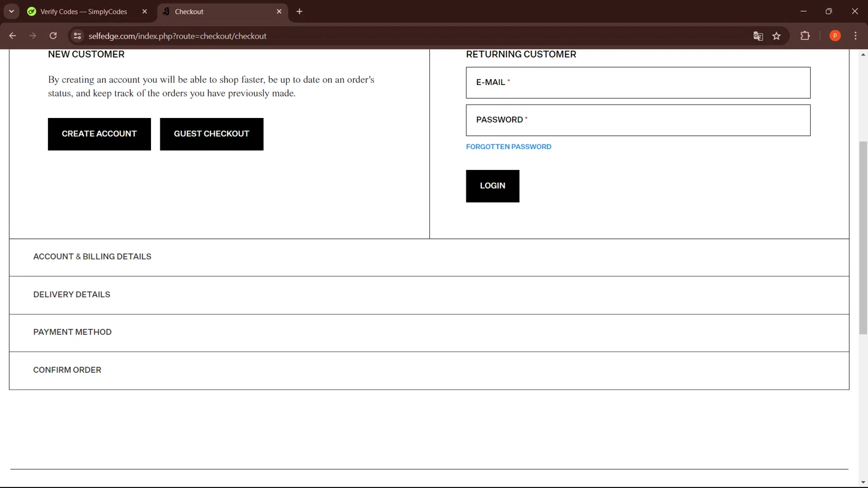Focus the E-MAIL input field
The height and width of the screenshot is (488, 868).
click(638, 83)
